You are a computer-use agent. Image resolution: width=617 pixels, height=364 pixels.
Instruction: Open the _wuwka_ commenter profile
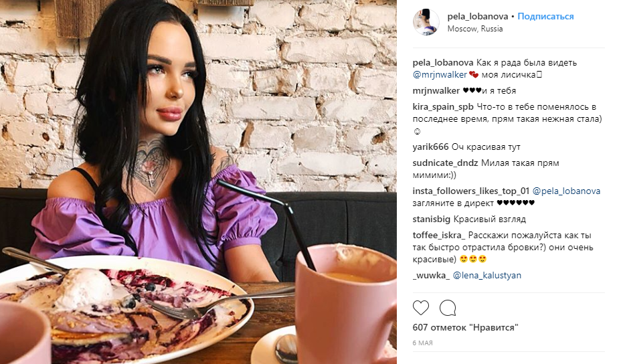click(431, 276)
